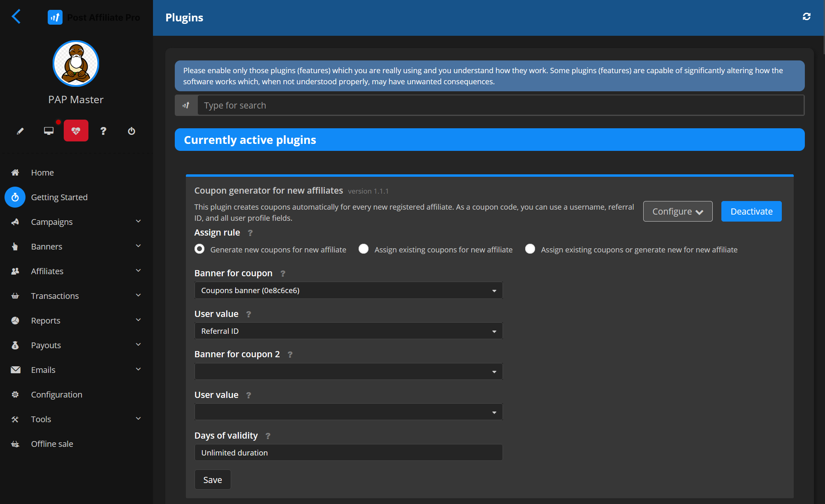Click the power logout icon

(131, 131)
